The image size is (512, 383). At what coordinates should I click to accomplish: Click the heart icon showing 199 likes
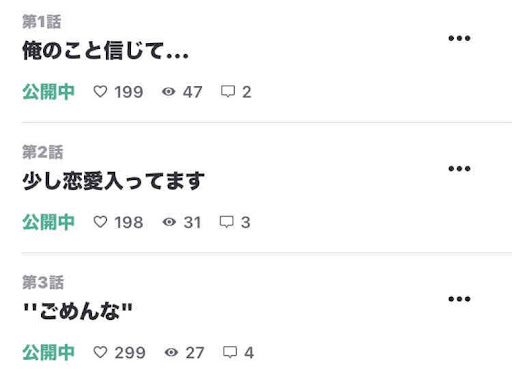(100, 92)
